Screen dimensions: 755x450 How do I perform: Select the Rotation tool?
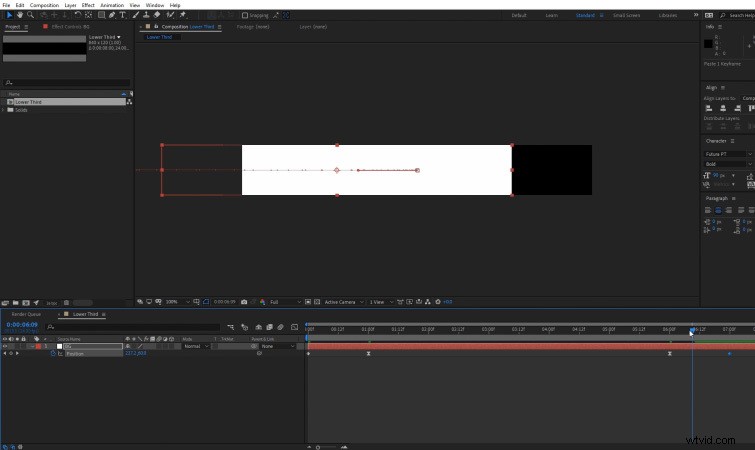(x=78, y=15)
